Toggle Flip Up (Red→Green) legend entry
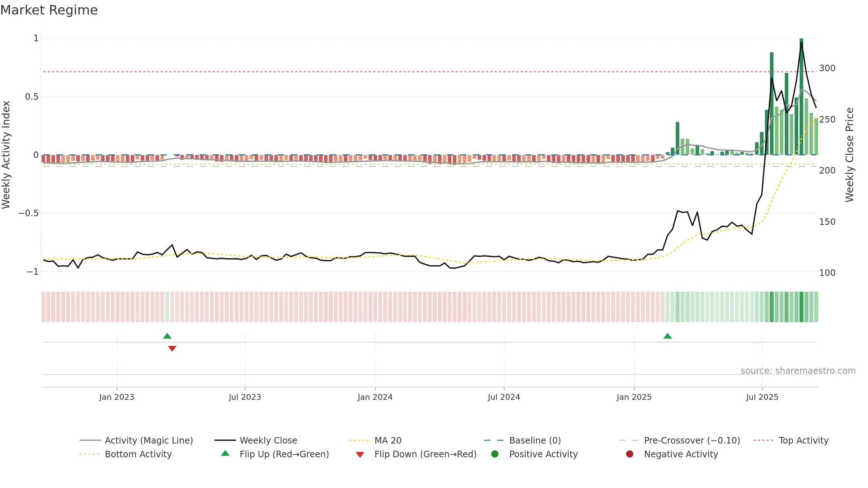868x488 pixels. 275,454
